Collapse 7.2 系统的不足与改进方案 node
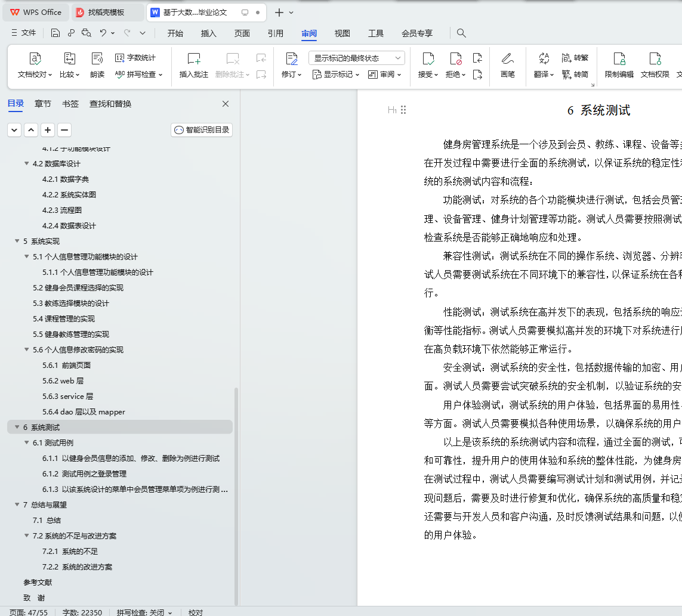Image resolution: width=682 pixels, height=616 pixels. [x=26, y=535]
